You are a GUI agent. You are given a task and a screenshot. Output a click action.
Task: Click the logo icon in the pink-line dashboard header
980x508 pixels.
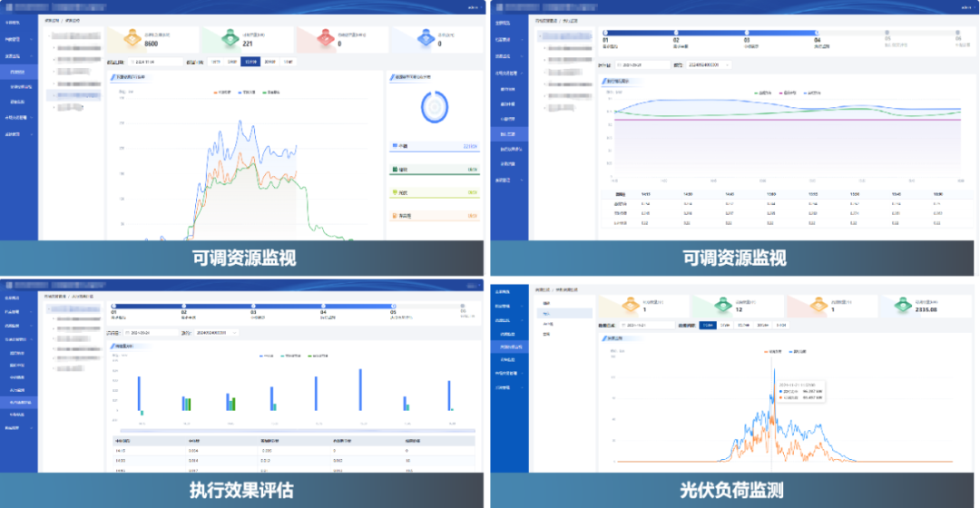click(x=499, y=7)
